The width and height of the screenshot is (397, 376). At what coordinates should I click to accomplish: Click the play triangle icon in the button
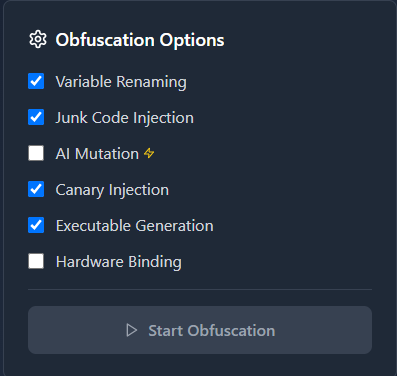[132, 330]
